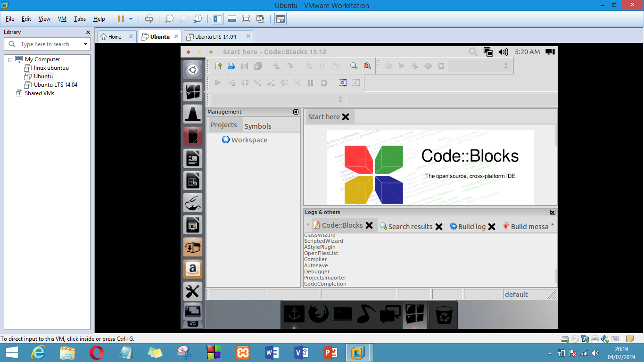
Task: Toggle VMware thumbnail bar view button
Action: tap(231, 19)
